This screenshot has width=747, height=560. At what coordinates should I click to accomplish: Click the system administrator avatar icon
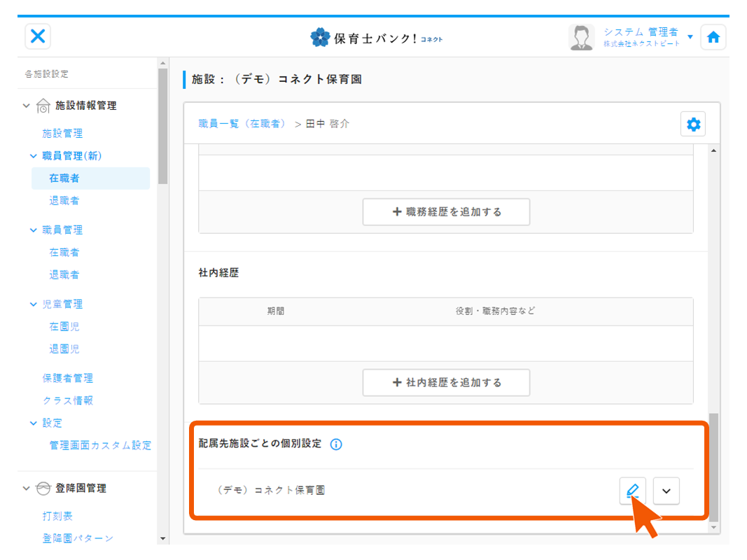click(581, 38)
